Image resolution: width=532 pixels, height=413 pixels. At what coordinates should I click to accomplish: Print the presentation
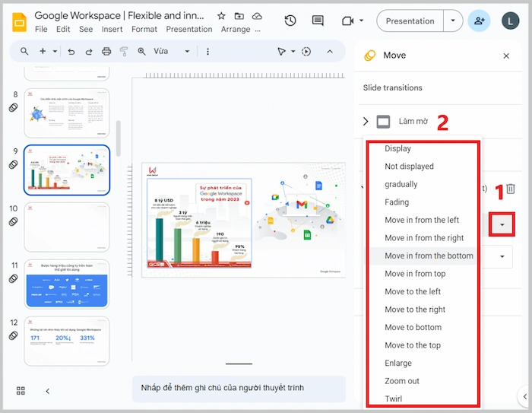(x=106, y=52)
